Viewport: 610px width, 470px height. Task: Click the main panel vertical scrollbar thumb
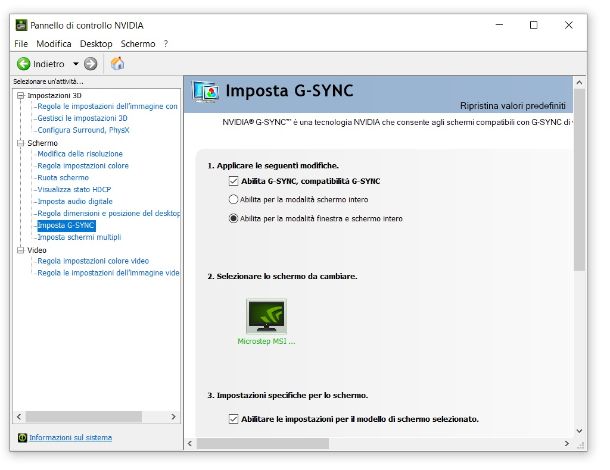pos(579,180)
